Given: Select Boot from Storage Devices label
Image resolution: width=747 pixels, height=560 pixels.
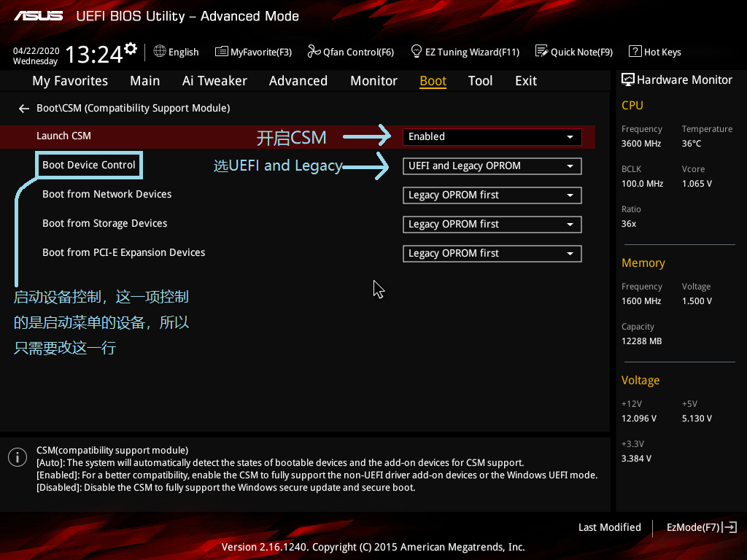Looking at the screenshot, I should click(105, 223).
